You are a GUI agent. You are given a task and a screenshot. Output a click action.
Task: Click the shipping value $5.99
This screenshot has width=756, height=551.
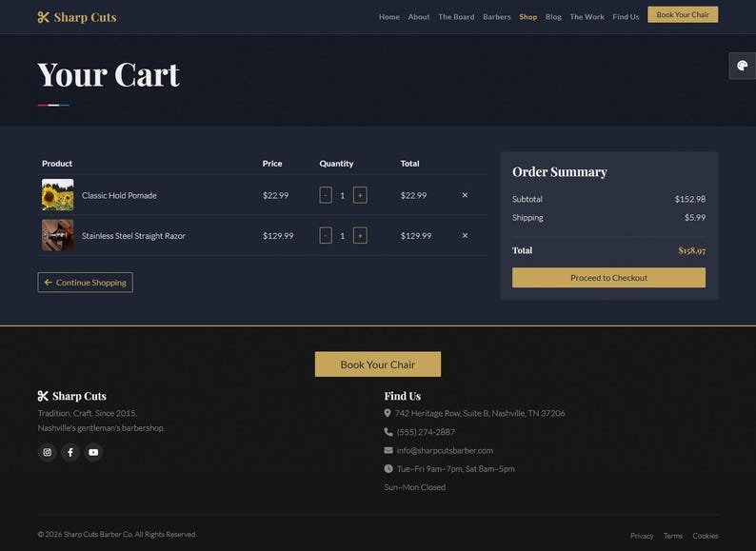tap(695, 218)
